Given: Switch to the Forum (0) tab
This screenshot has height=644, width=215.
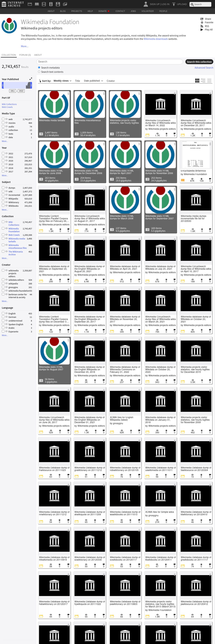Looking at the screenshot, I should coord(25,55).
